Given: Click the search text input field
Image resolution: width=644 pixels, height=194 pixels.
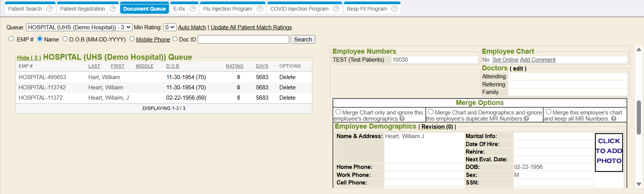Looking at the screenshot, I should (x=243, y=40).
